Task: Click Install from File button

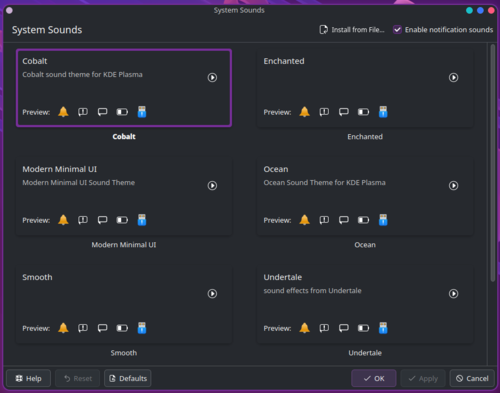Action: (x=352, y=30)
